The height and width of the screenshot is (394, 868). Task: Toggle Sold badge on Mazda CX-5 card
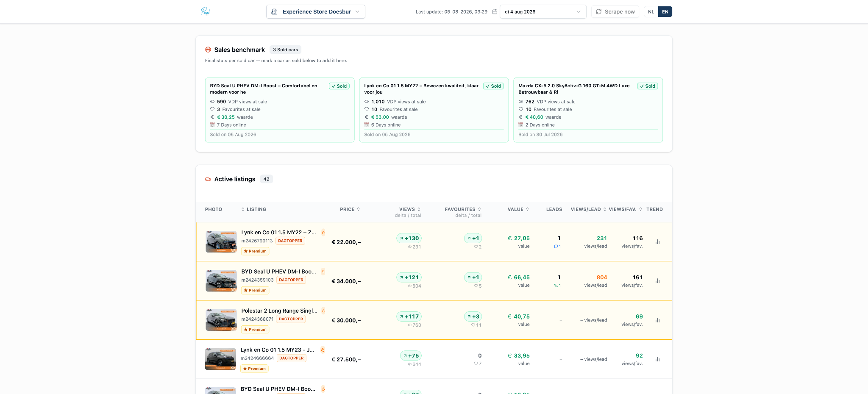click(648, 86)
